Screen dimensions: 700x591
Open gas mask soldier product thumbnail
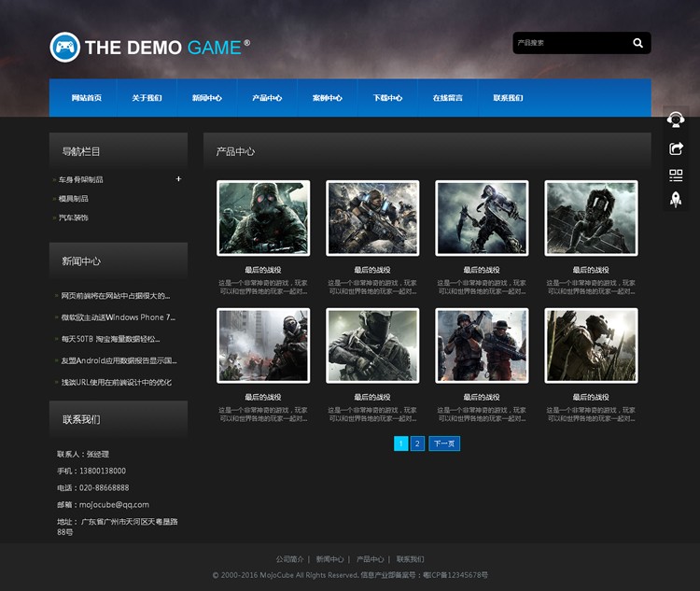pos(263,218)
